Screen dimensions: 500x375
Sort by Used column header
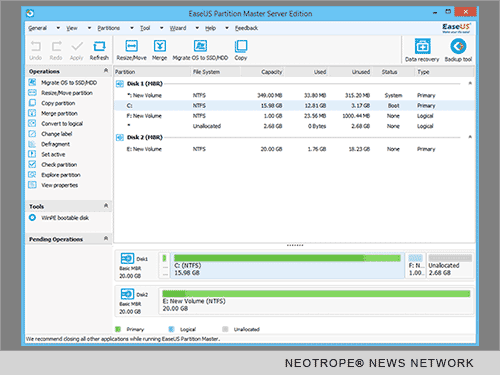pos(306,72)
